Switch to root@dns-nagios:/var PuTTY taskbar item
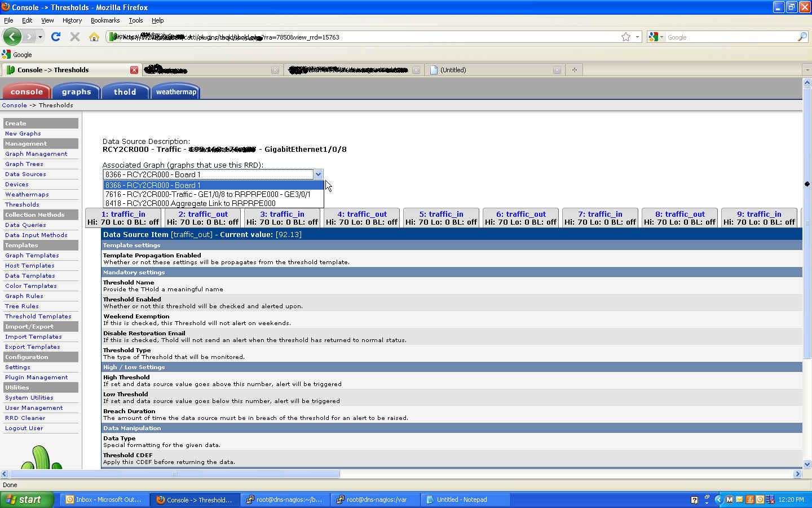 pos(376,500)
